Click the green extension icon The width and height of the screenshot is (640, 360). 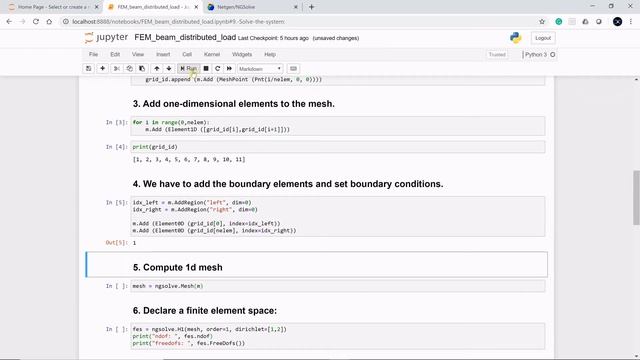point(558,22)
